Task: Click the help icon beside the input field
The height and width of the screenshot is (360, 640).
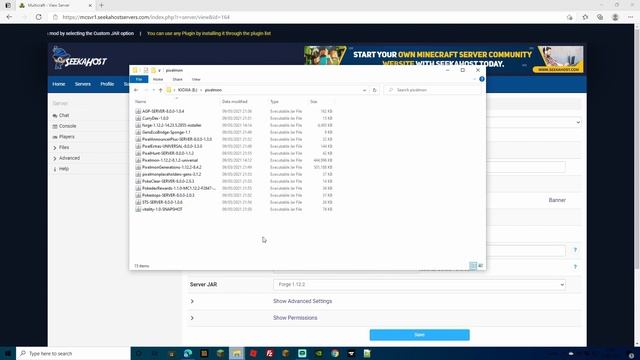Action: [x=575, y=250]
